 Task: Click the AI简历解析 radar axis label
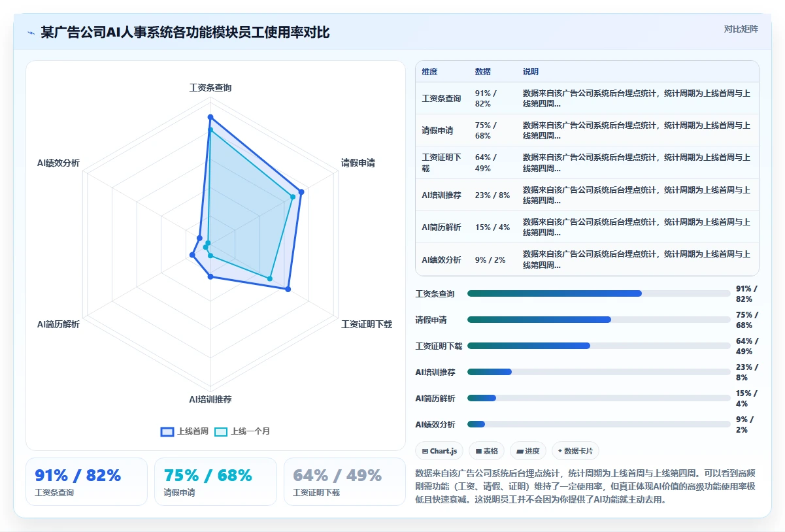[58, 324]
